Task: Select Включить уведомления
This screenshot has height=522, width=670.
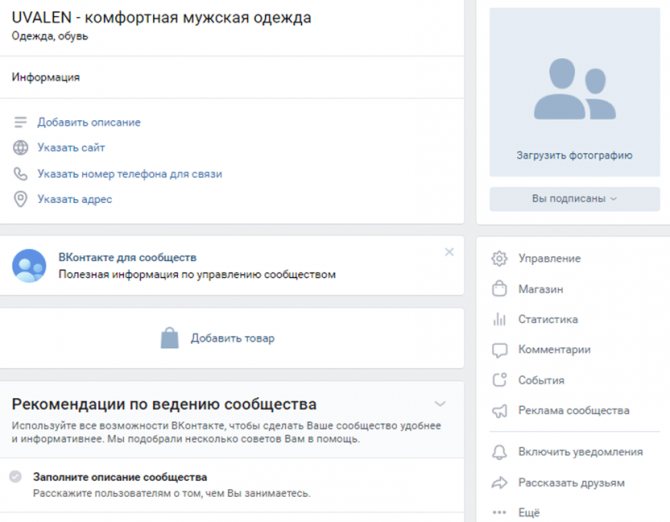Action: click(580, 452)
